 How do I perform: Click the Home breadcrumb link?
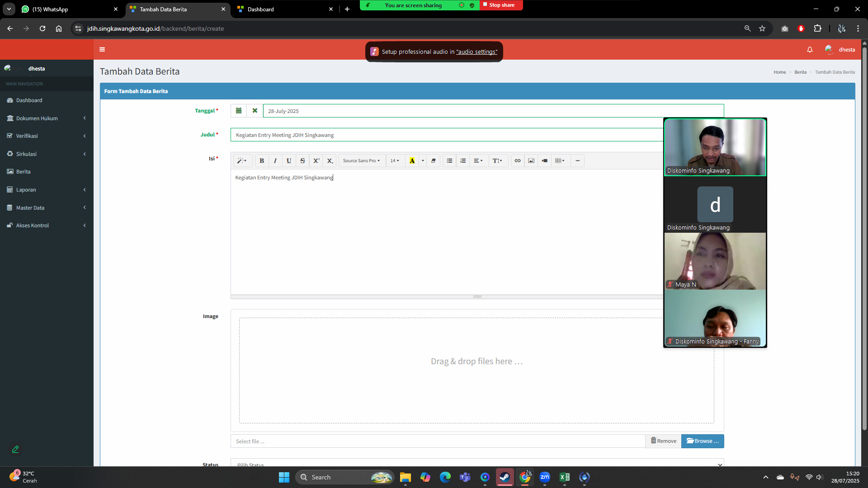coord(779,72)
